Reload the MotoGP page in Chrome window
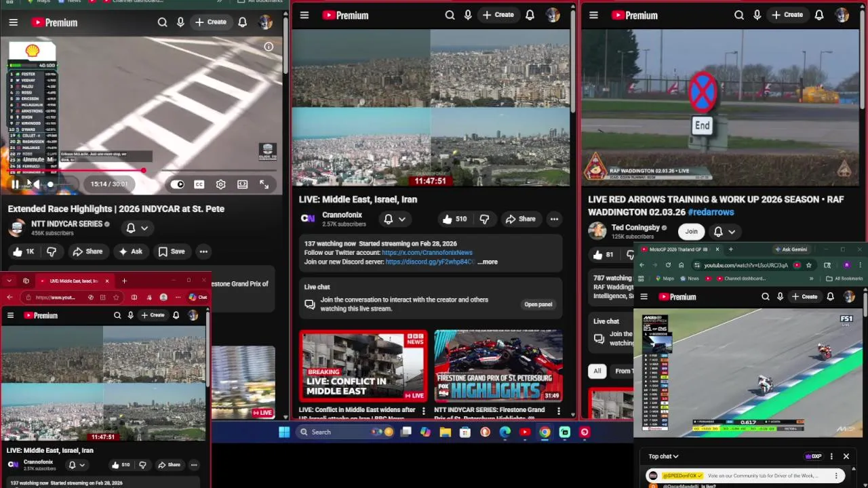This screenshot has width=868, height=488. (x=668, y=265)
